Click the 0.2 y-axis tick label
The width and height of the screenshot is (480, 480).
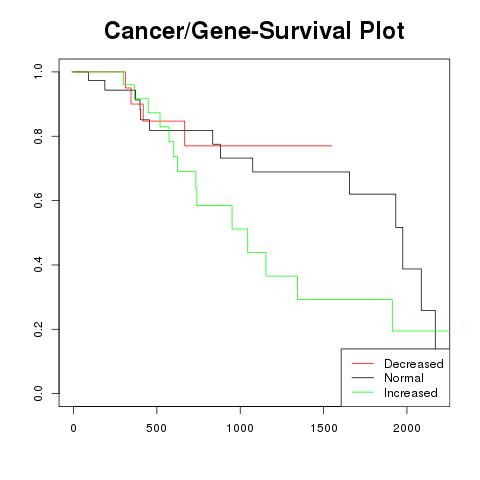pos(38,329)
